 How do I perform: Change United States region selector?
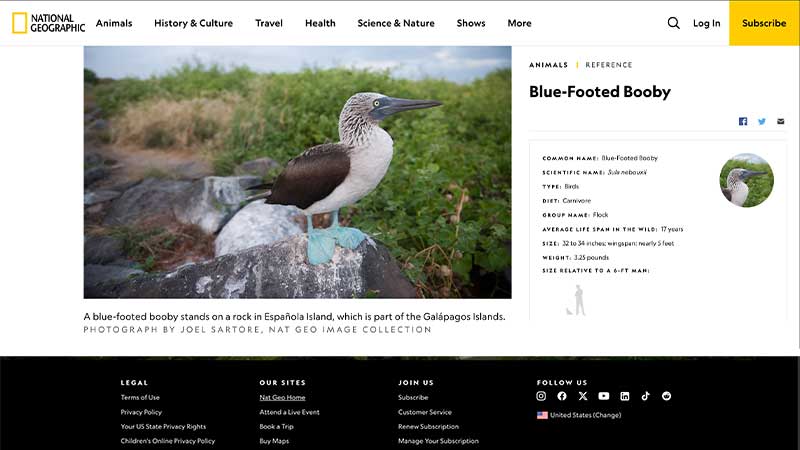[x=579, y=415]
